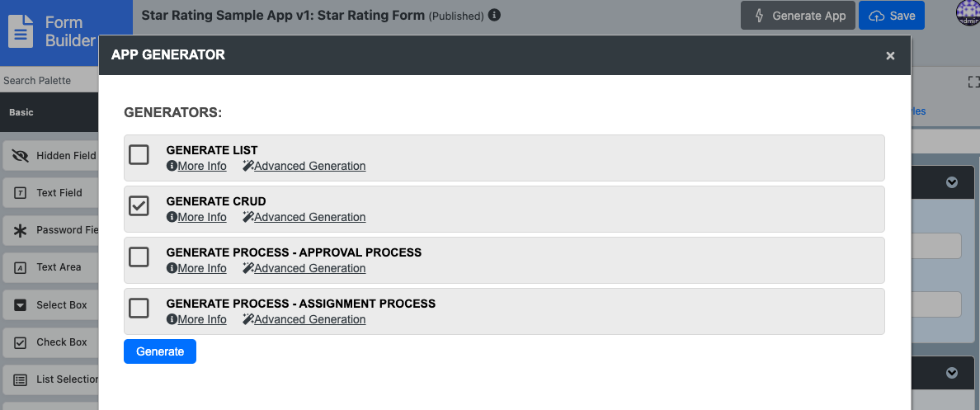Select the Assignment Process checkbox
The width and height of the screenshot is (980, 410).
click(x=139, y=309)
